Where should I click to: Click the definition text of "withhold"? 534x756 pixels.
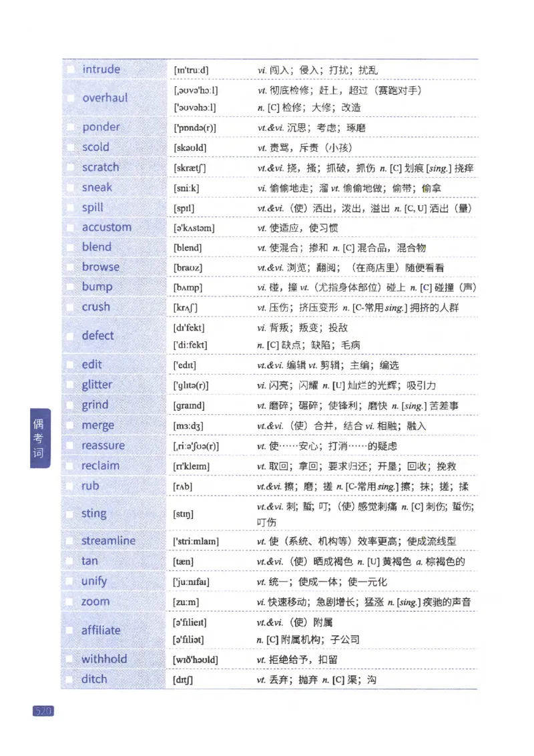(x=280, y=658)
